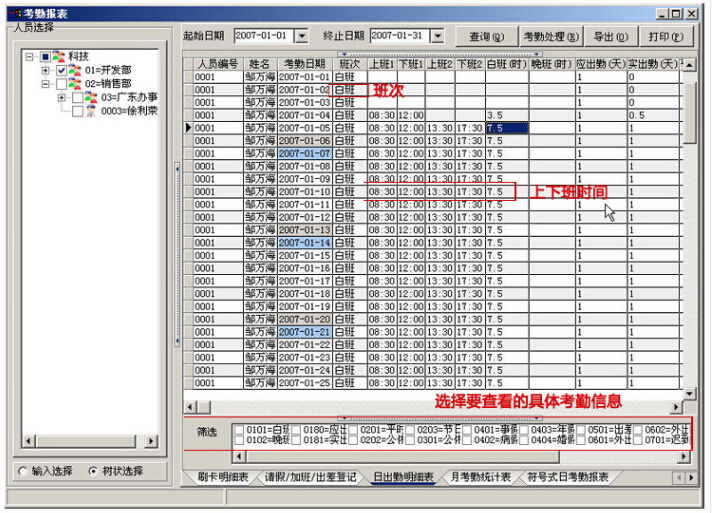The width and height of the screenshot is (712, 513).
Task: Click the 02=销售部 department icon
Action: [75, 85]
